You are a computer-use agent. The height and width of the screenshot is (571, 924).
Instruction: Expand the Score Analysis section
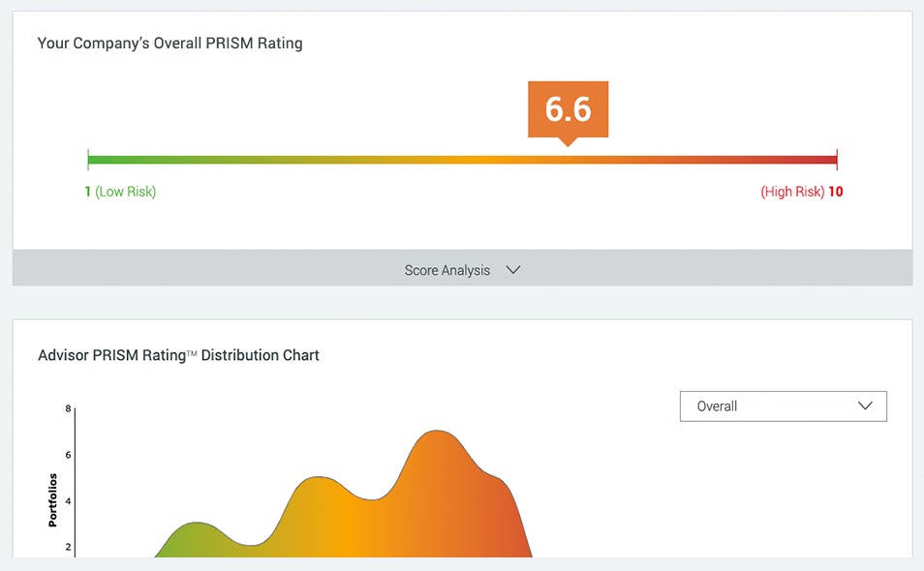coord(447,270)
